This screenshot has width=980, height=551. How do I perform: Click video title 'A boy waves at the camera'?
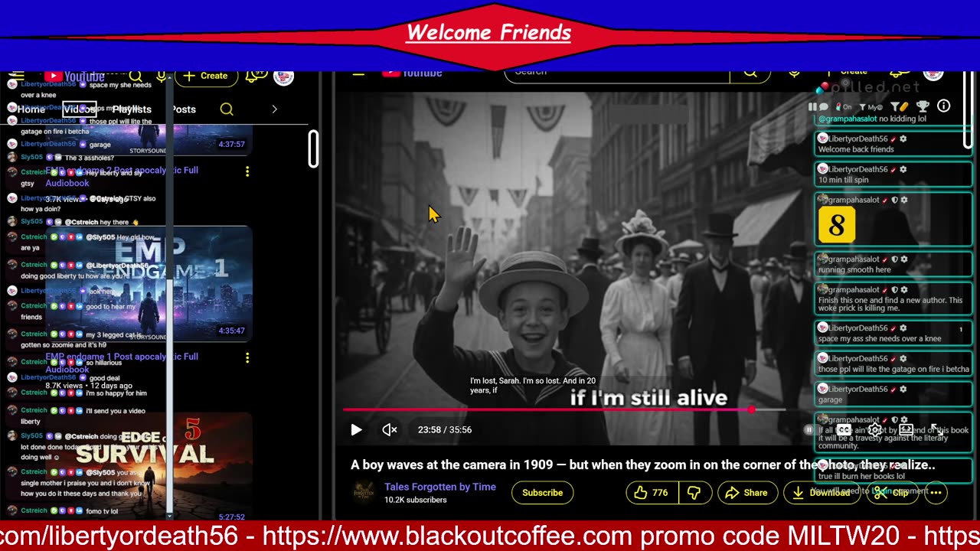pos(643,465)
